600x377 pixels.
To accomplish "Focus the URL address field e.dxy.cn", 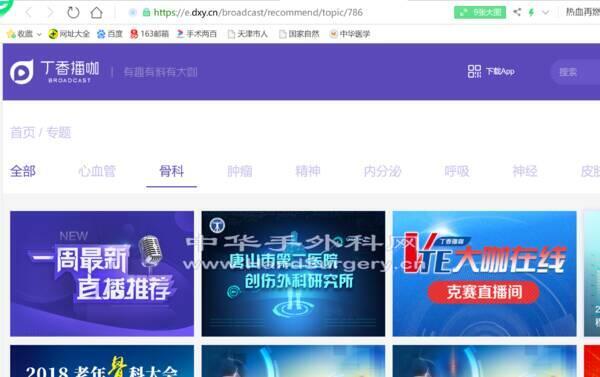I will (x=258, y=13).
